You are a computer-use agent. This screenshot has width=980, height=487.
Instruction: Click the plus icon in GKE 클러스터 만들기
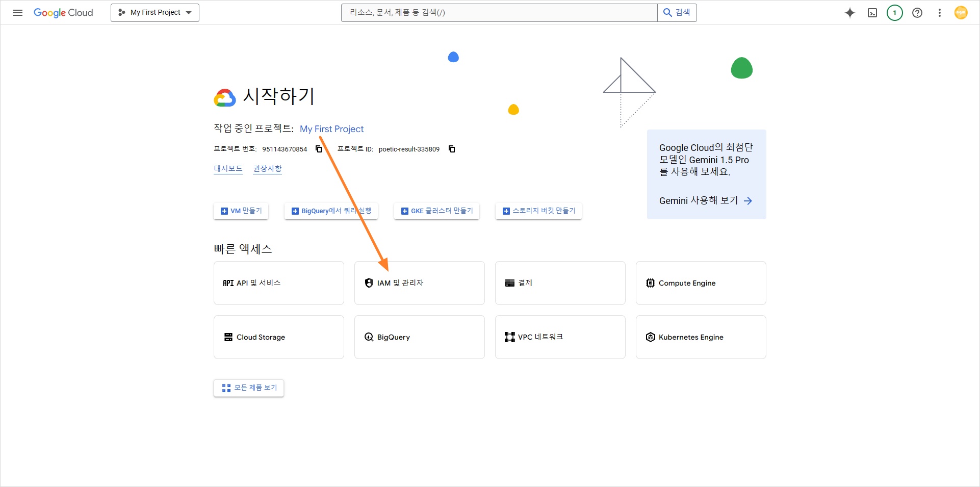(x=405, y=211)
